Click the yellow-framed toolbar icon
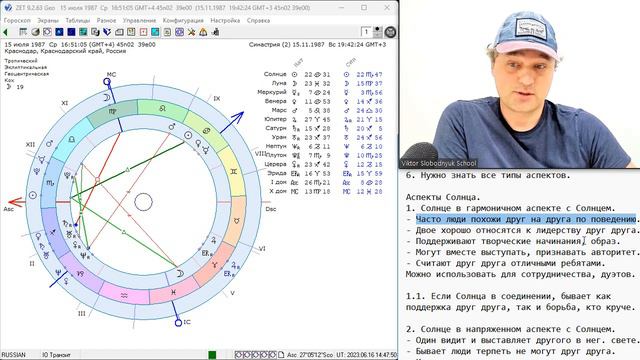The width and height of the screenshot is (640, 360). point(131,32)
